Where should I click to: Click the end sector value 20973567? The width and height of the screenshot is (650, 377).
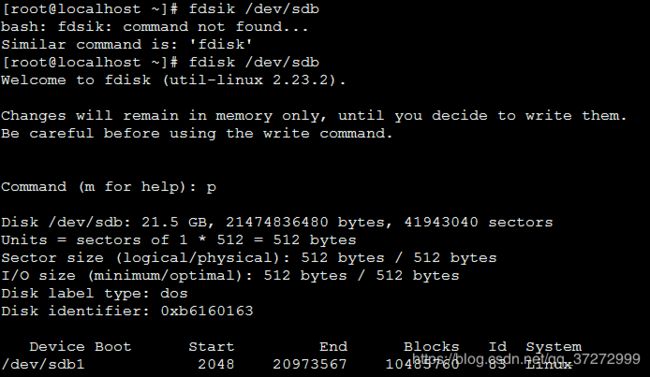(310, 365)
